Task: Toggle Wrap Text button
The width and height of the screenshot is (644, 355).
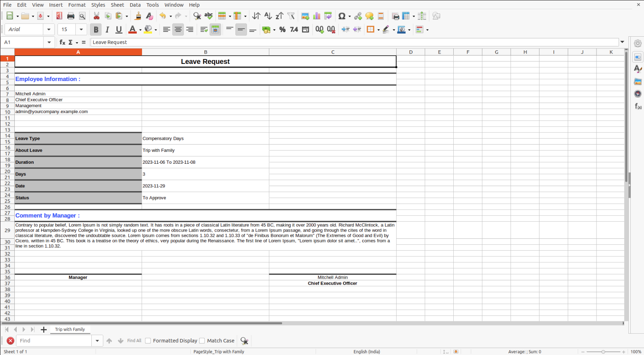Action: tap(204, 30)
